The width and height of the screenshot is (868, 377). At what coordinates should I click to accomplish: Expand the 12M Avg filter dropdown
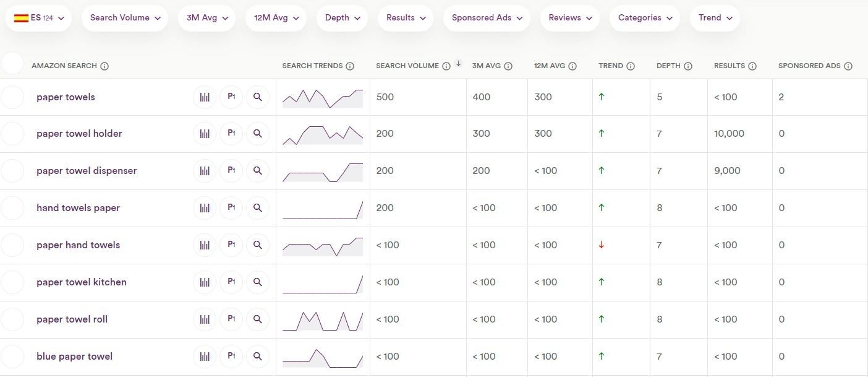click(x=276, y=18)
